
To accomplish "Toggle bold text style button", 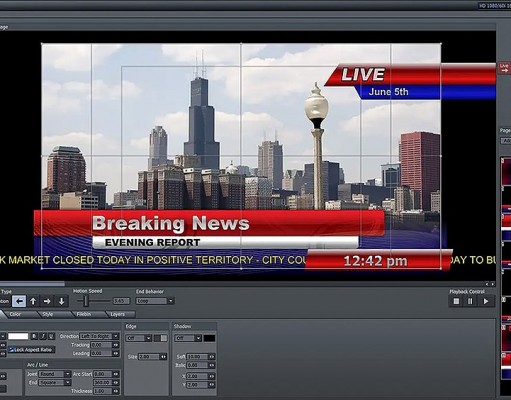I will pos(34,336).
